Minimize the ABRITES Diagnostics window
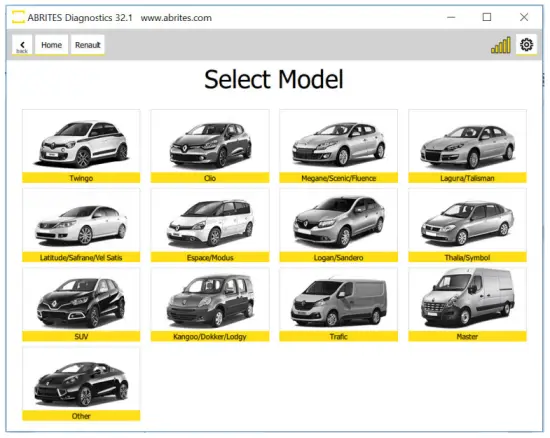 tap(451, 17)
